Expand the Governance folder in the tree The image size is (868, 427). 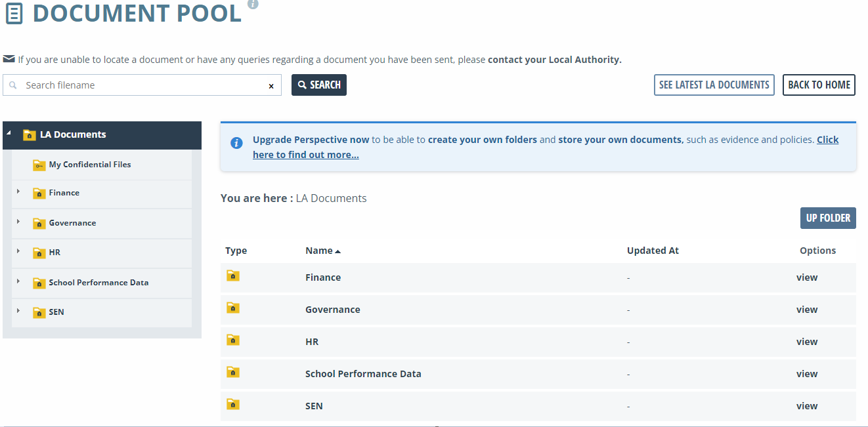tap(18, 222)
